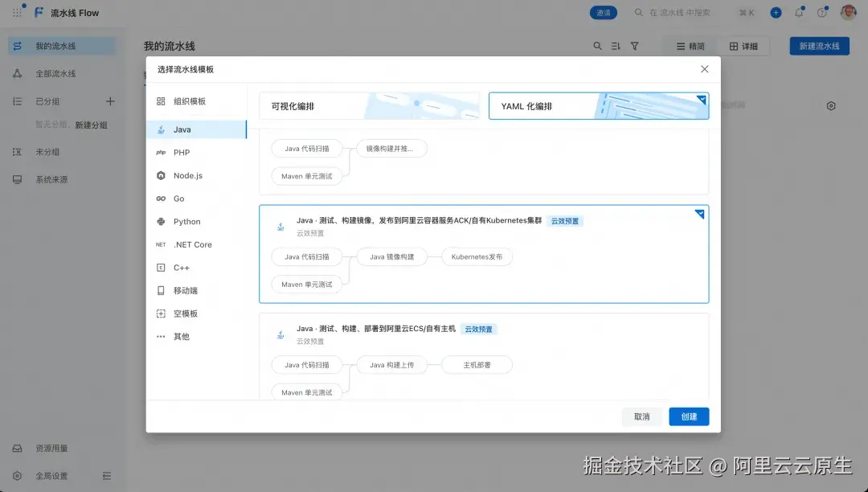Open the sort order dropdown in toolbar

[x=616, y=46]
